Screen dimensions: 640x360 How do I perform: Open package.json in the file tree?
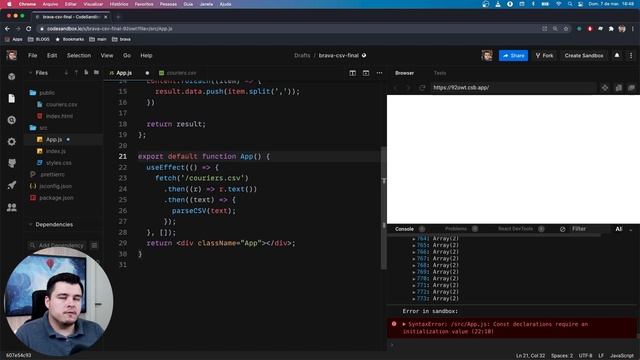point(56,198)
